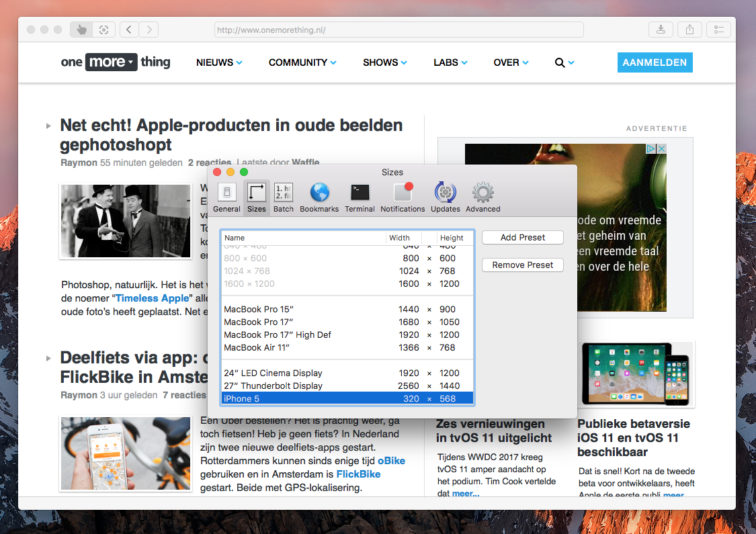
Task: Click the URL address field
Action: tap(398, 30)
